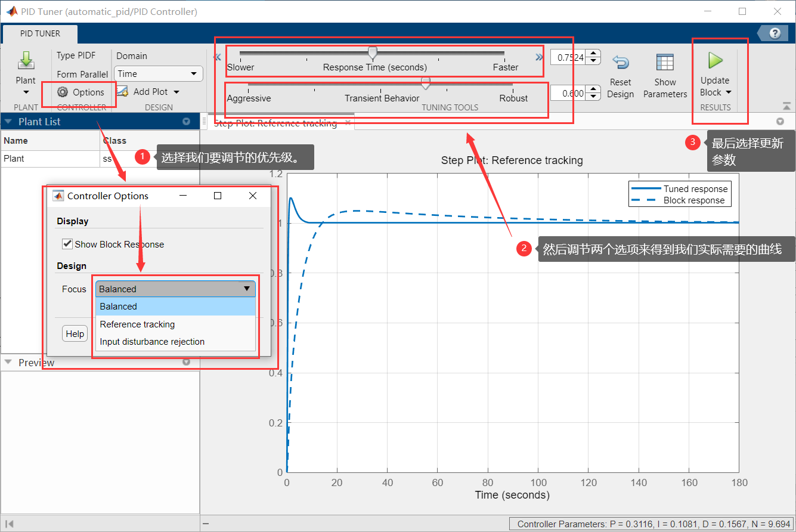Image resolution: width=796 pixels, height=532 pixels.
Task: Close the Controller Options dialog
Action: (253, 196)
